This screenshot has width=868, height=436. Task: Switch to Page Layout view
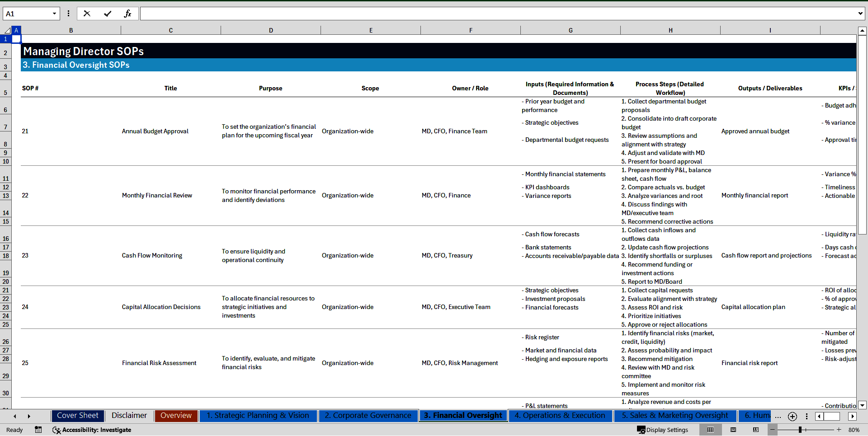tap(733, 430)
